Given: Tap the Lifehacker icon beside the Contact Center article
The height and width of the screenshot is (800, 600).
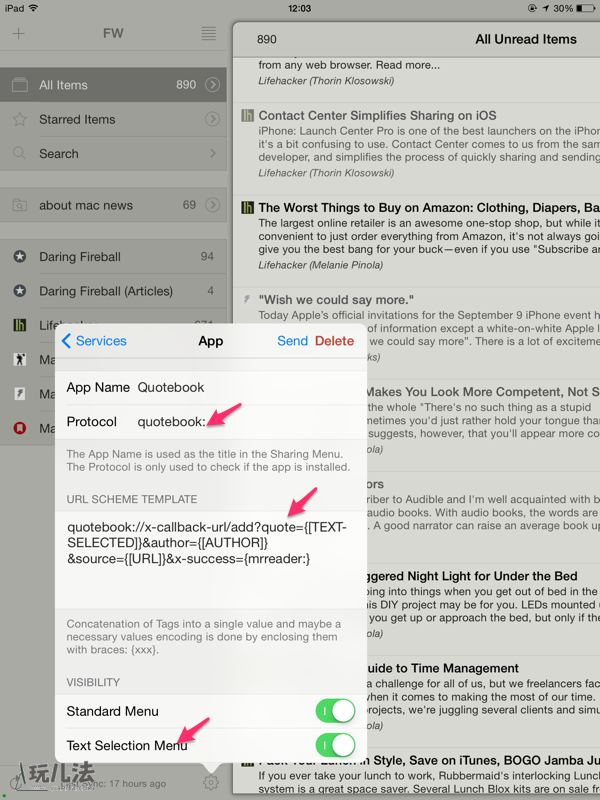Looking at the screenshot, I should pyautogui.click(x=247, y=115).
